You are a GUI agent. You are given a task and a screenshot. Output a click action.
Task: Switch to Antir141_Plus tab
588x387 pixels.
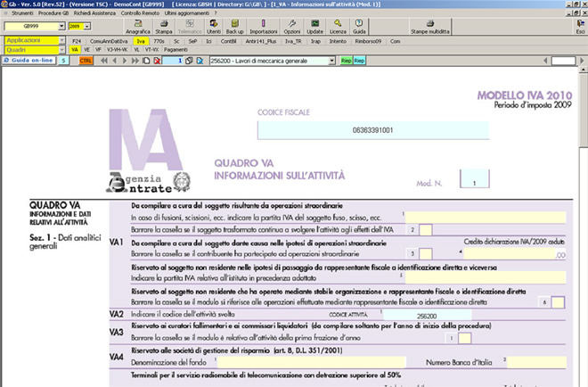(261, 41)
